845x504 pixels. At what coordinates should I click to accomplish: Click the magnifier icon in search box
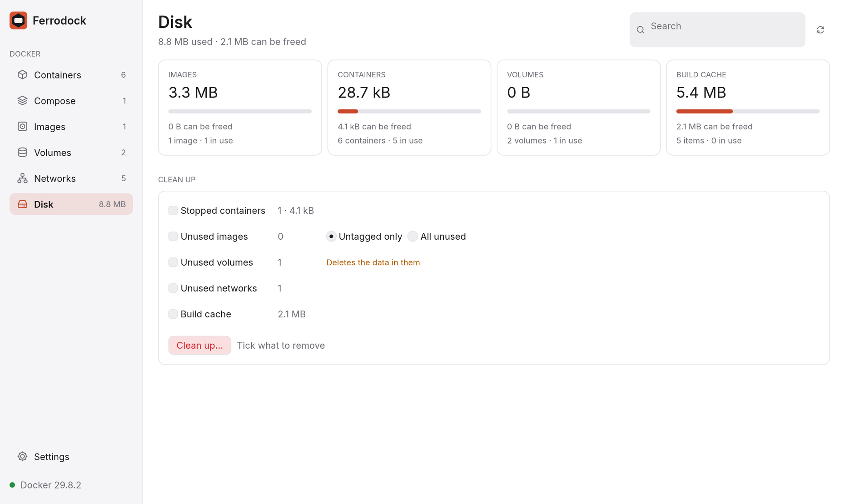tap(641, 30)
